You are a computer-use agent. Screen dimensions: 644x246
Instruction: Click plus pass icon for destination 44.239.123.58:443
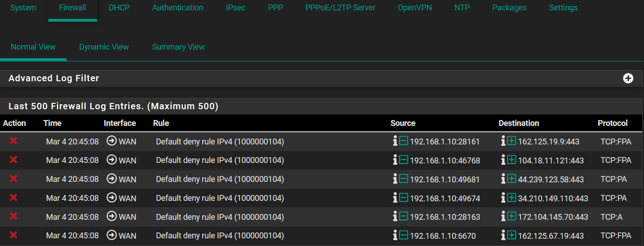pos(511,179)
